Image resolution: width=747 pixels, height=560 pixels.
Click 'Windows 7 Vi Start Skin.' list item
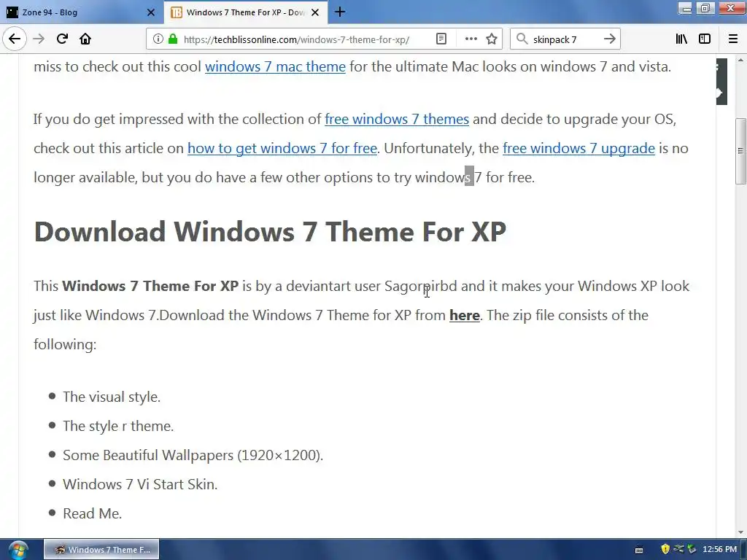[x=140, y=484]
